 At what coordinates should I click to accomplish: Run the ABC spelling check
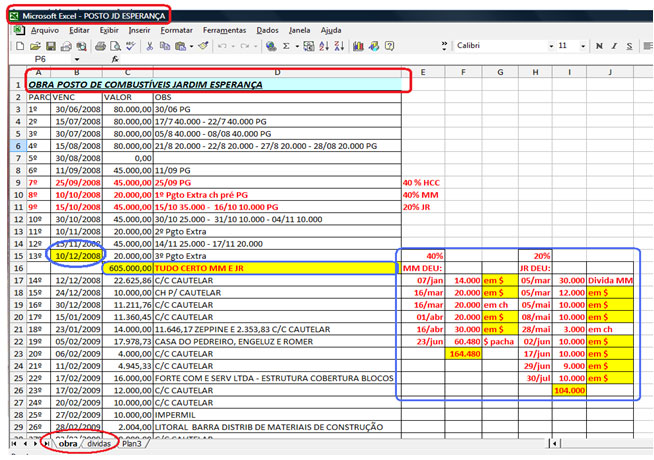[131, 46]
